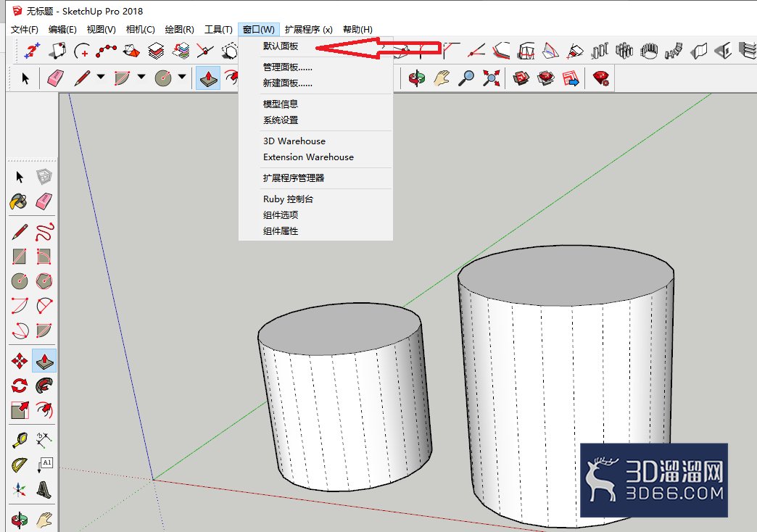The height and width of the screenshot is (532, 757).
Task: Click the arc with red plus plugin icon
Action: (82, 51)
